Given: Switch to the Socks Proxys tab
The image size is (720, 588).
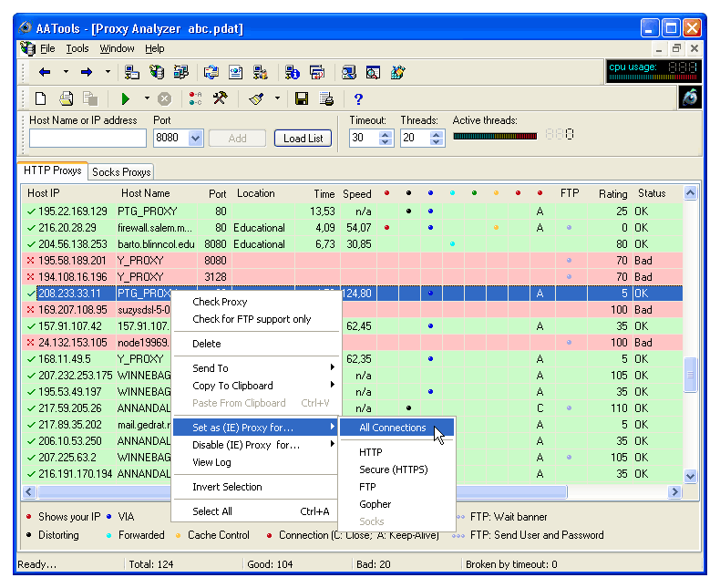Looking at the screenshot, I should point(121,171).
